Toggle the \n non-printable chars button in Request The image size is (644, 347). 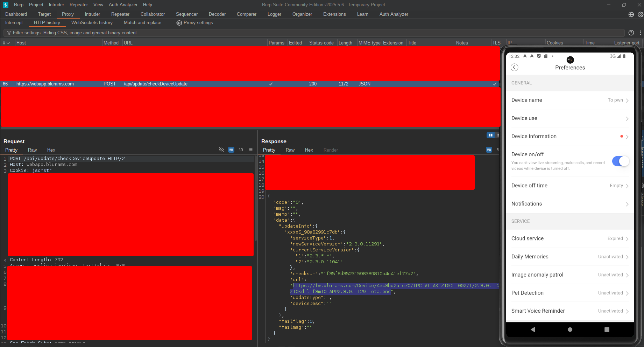[241, 150]
